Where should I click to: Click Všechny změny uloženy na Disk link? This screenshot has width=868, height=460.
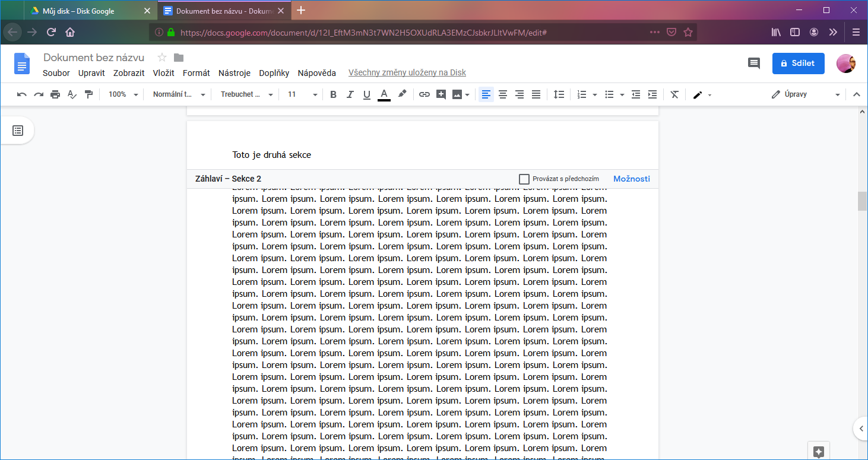(x=407, y=73)
